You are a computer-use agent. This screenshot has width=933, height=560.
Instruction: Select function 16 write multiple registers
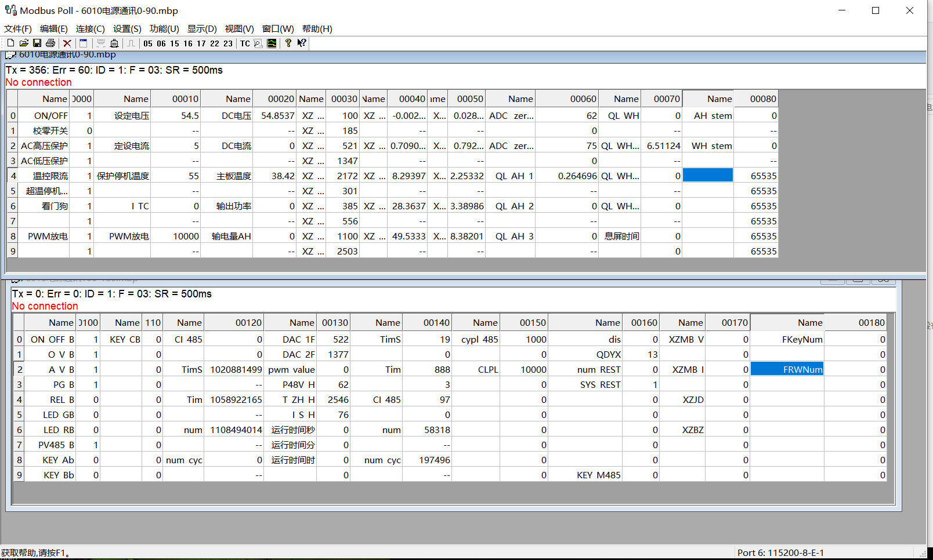coord(188,43)
